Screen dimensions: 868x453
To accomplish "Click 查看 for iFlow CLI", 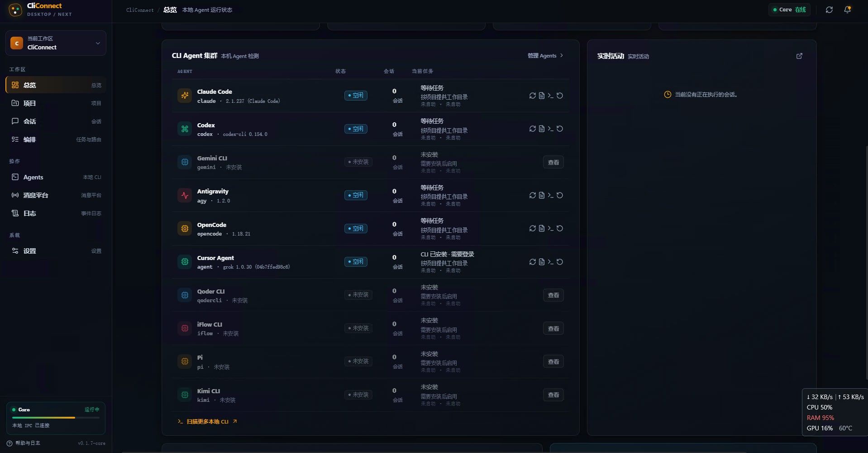I will click(553, 328).
